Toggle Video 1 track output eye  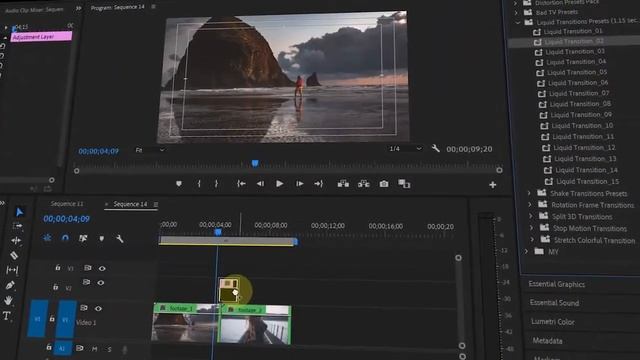(98, 309)
